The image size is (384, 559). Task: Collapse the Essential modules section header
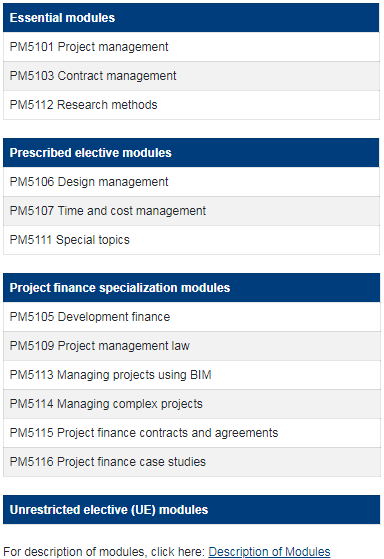[191, 18]
